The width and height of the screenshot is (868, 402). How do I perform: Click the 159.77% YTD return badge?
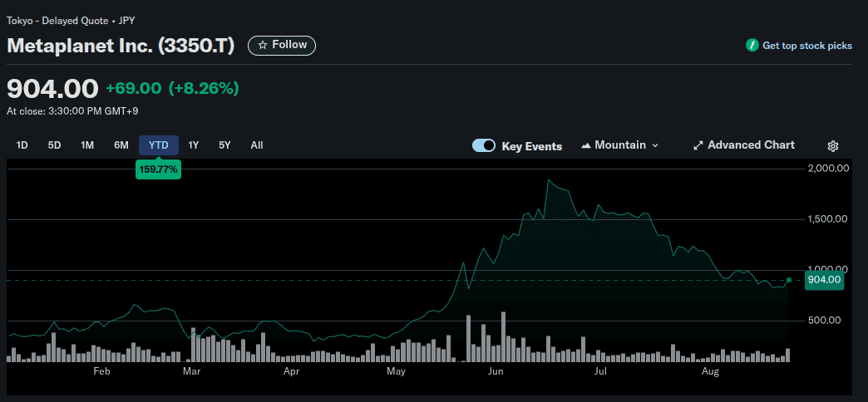tap(158, 169)
